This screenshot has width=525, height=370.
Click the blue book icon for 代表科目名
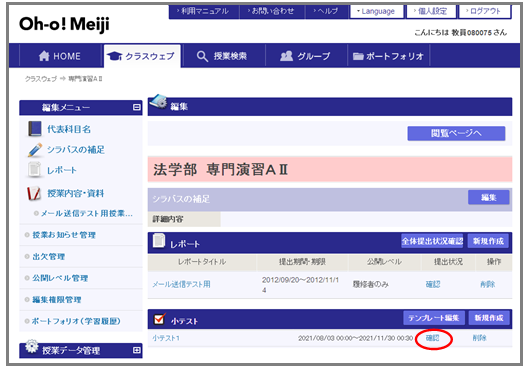34,129
